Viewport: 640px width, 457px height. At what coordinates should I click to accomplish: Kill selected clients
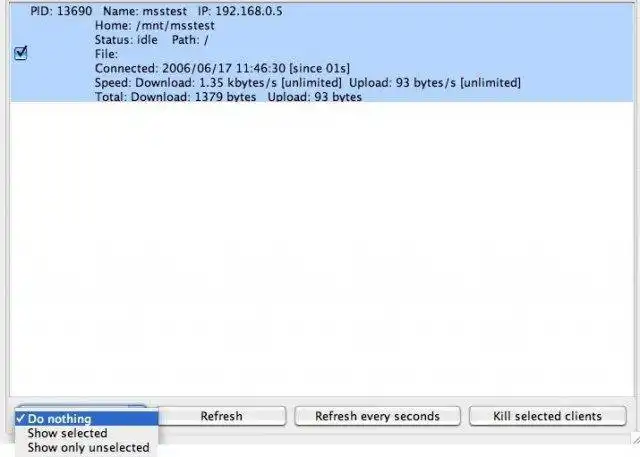[x=548, y=416]
